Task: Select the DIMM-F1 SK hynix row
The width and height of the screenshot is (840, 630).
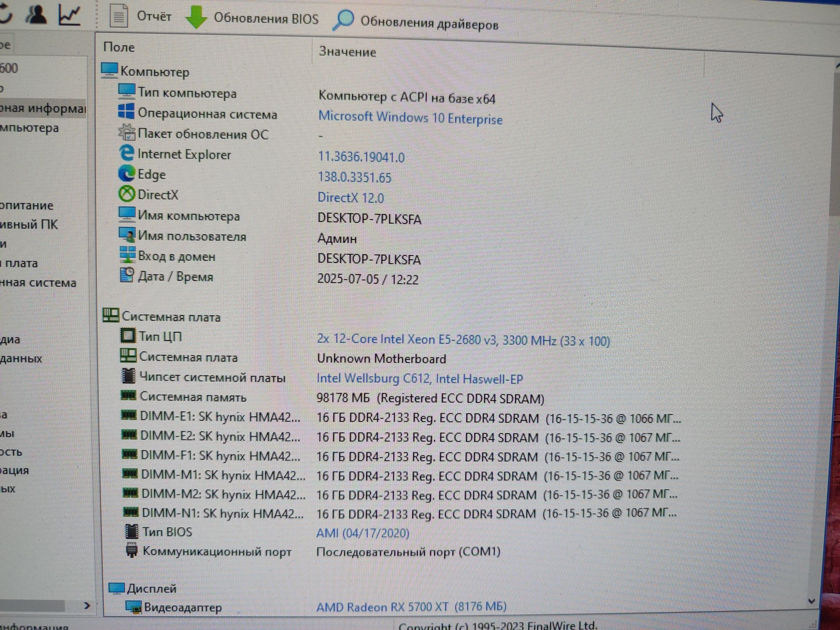Action: point(401,456)
